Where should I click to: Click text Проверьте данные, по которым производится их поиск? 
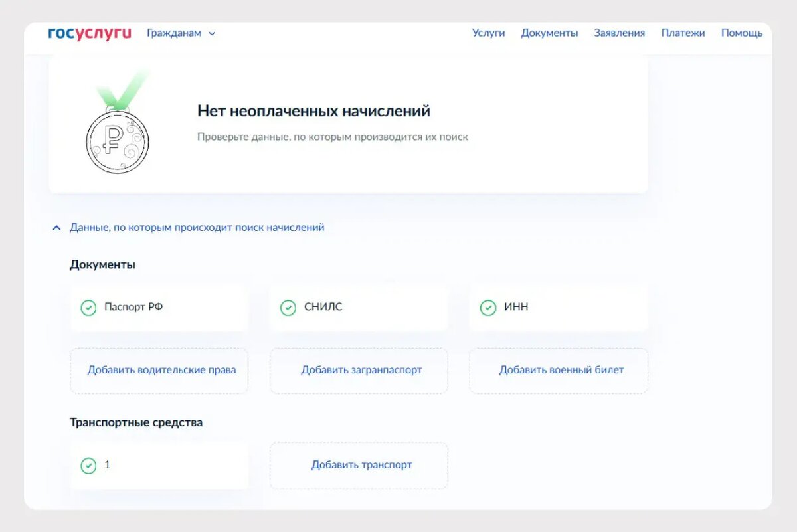(333, 137)
